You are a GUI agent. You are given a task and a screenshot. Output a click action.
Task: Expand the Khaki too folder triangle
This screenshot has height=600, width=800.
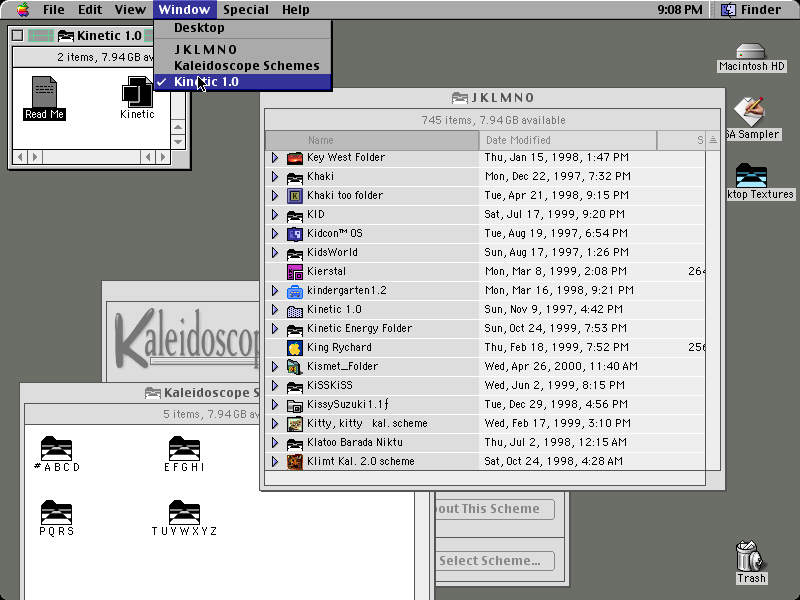coord(274,195)
